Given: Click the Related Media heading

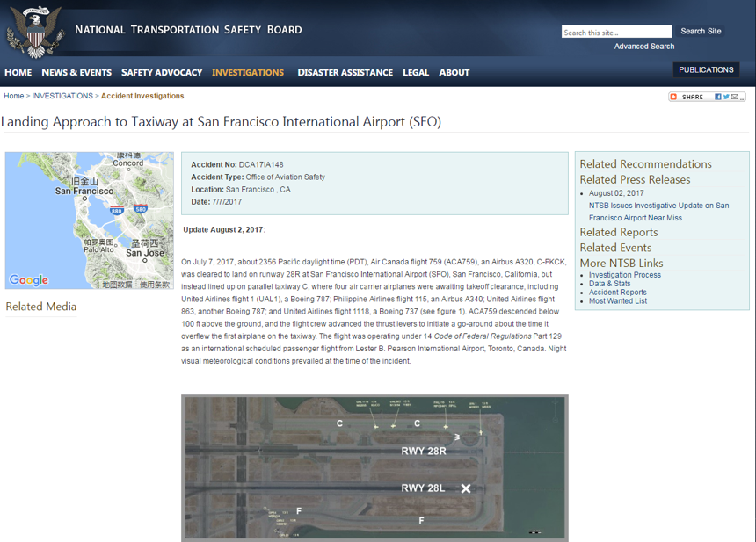Looking at the screenshot, I should pyautogui.click(x=41, y=307).
